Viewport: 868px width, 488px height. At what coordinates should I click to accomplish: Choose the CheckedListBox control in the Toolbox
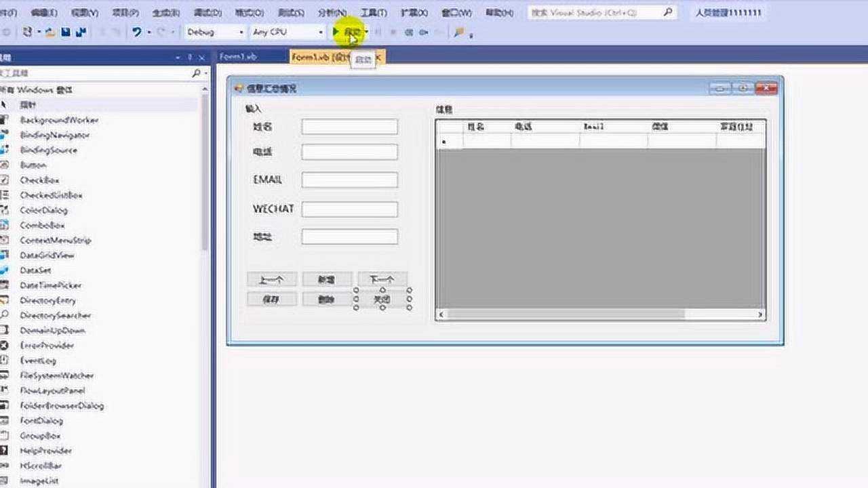50,195
